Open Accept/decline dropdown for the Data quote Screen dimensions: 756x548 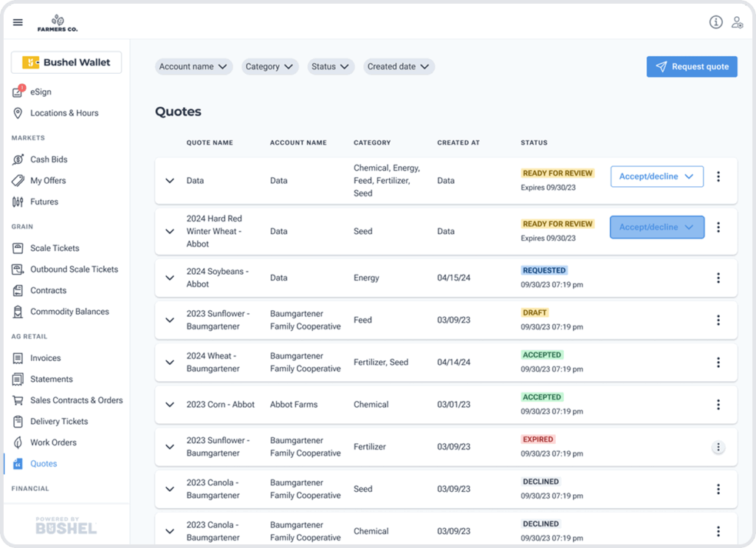pyautogui.click(x=656, y=177)
